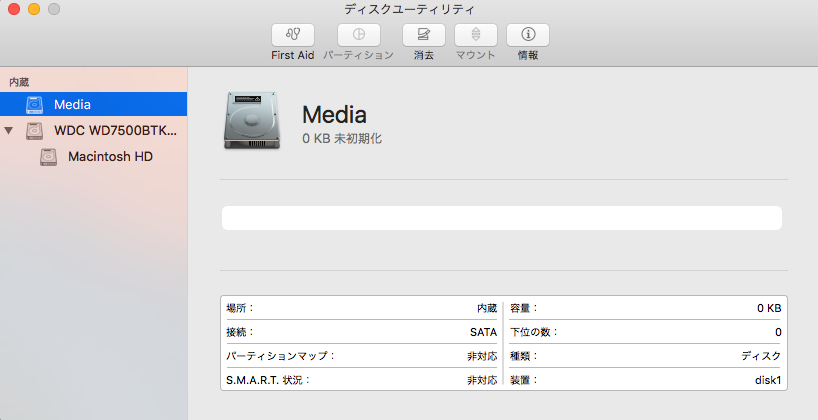Click the マウント mount toolbar icon
This screenshot has height=420, width=818.
pyautogui.click(x=475, y=34)
